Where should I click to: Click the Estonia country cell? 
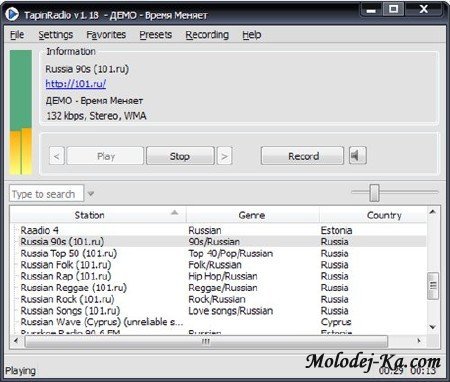(336, 230)
